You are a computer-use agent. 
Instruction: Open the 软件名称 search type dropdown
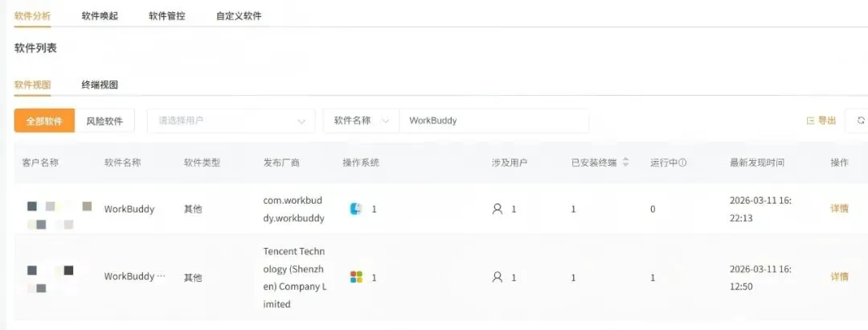pos(361,121)
